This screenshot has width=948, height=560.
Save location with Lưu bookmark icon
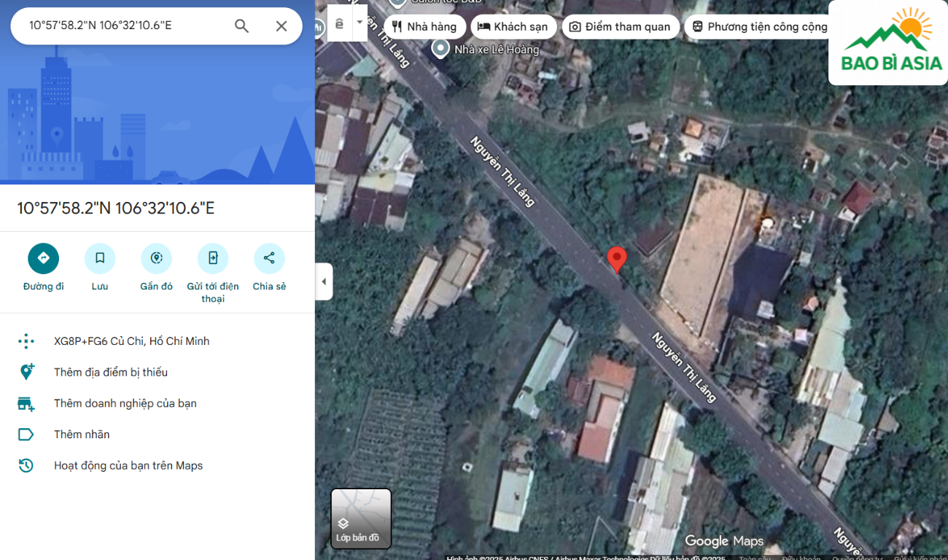click(100, 258)
